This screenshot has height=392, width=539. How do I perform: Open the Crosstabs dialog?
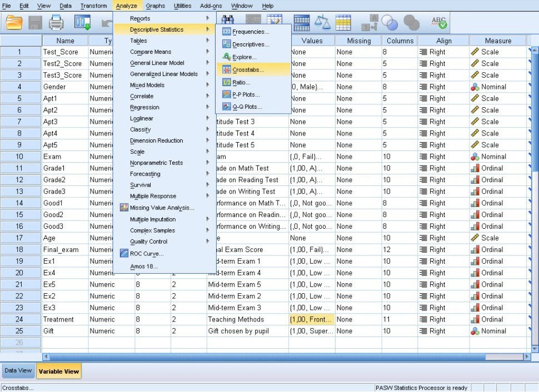pyautogui.click(x=250, y=69)
